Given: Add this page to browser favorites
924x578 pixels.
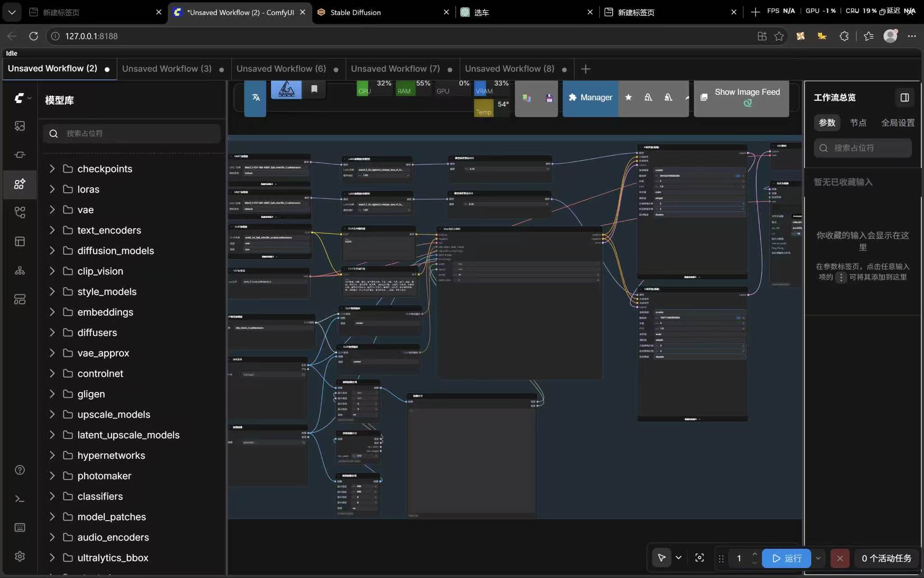Looking at the screenshot, I should [x=779, y=36].
